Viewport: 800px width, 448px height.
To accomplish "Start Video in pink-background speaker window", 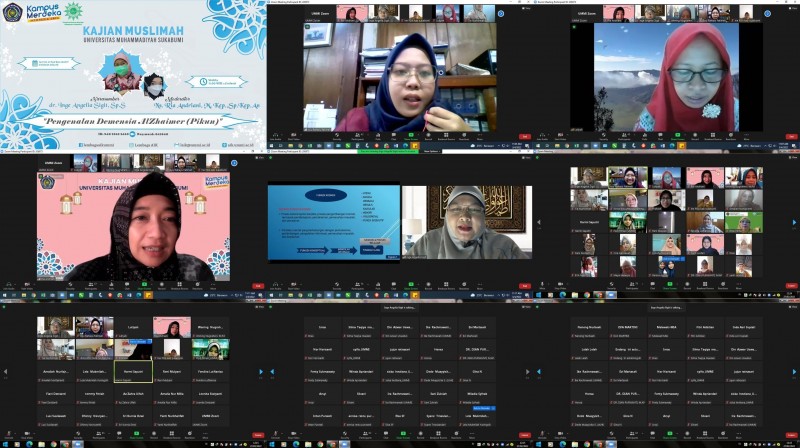I will pos(27,286).
